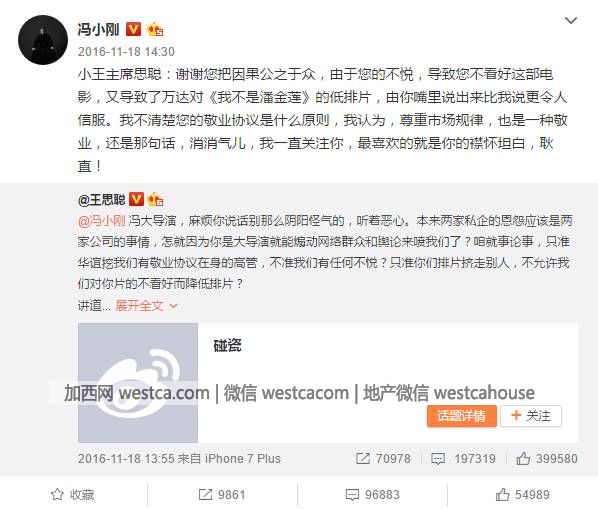Repost this weibo showing 9861 shares
Viewport: 598px width, 509px height.
coord(222,495)
